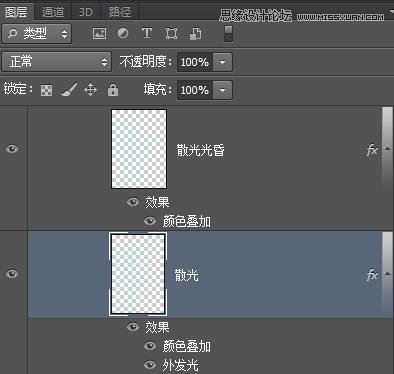Click 效果 label under 散光

tap(157, 327)
